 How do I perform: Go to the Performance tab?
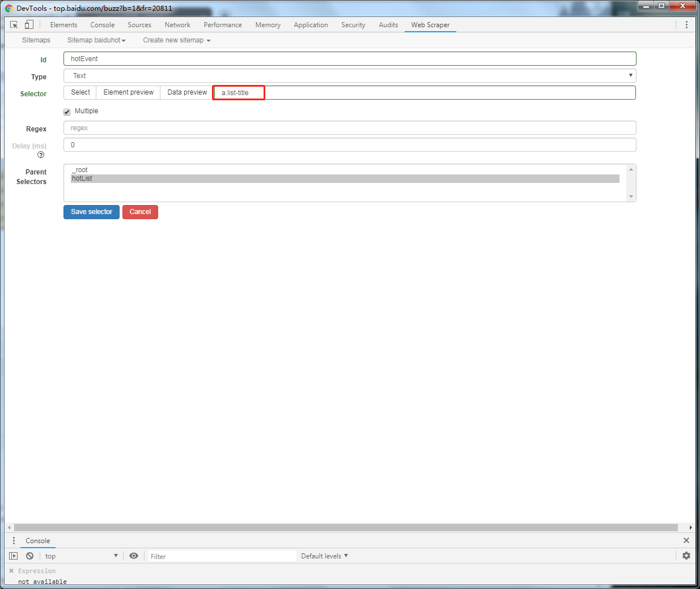pos(223,25)
